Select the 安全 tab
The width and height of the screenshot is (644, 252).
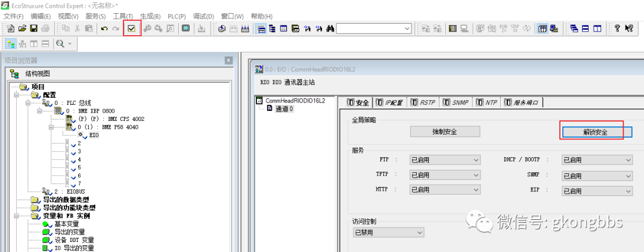(358, 102)
